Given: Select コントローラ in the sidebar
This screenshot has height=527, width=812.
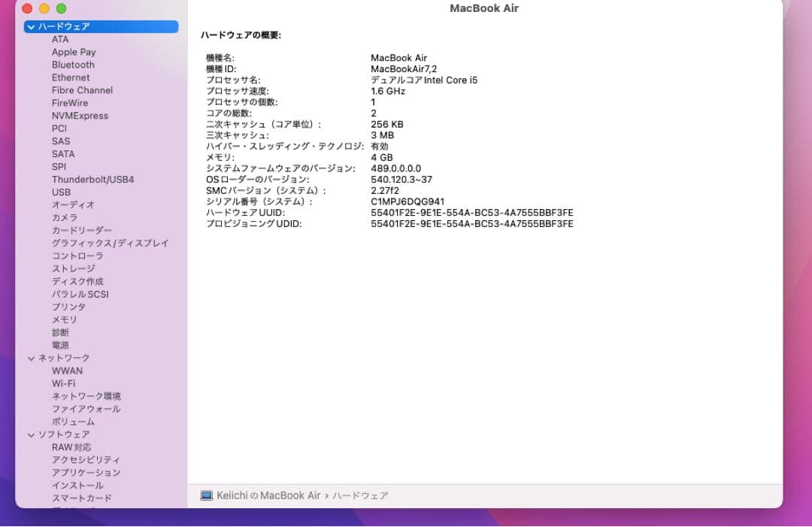Looking at the screenshot, I should pyautogui.click(x=77, y=256).
